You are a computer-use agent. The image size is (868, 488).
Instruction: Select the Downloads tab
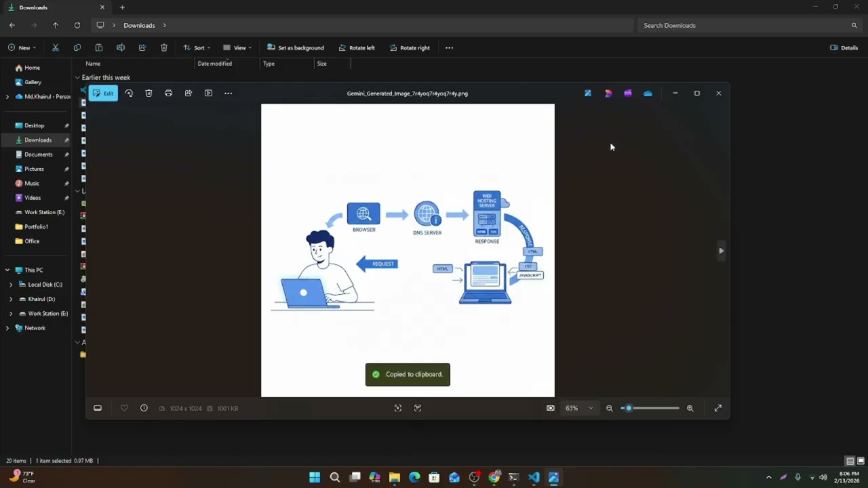pyautogui.click(x=56, y=7)
